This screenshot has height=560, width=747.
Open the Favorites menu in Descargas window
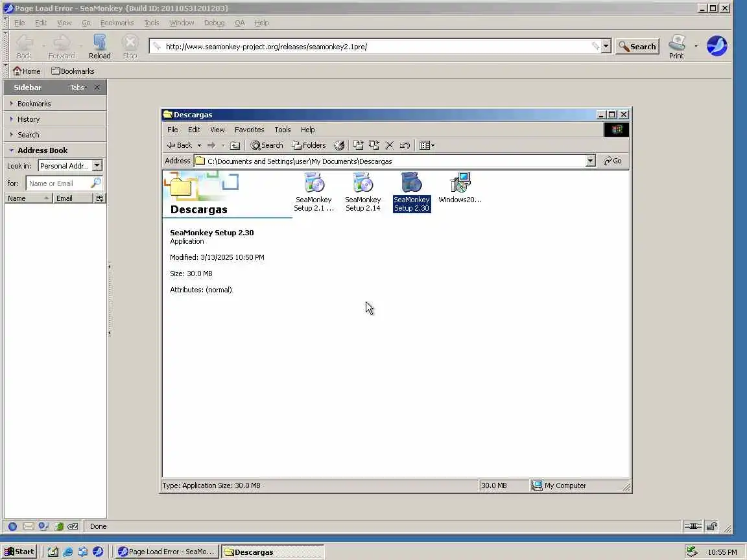249,130
